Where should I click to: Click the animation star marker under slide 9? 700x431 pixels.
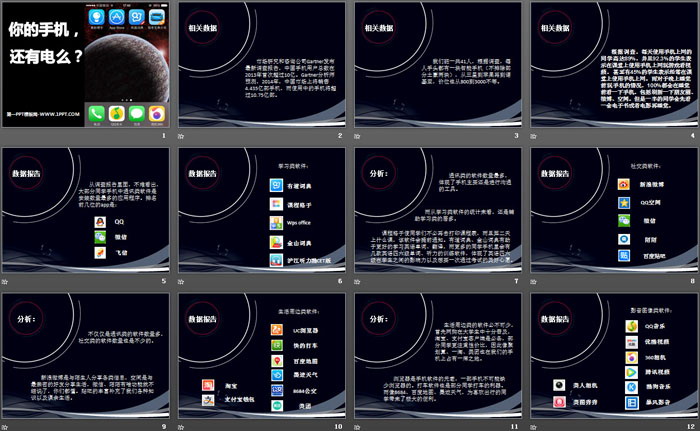click(7, 423)
